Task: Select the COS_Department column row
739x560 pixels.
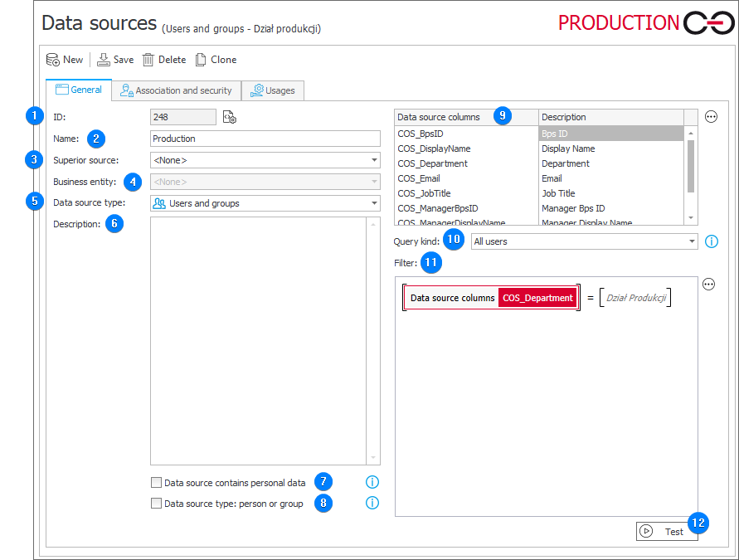Action: (467, 163)
